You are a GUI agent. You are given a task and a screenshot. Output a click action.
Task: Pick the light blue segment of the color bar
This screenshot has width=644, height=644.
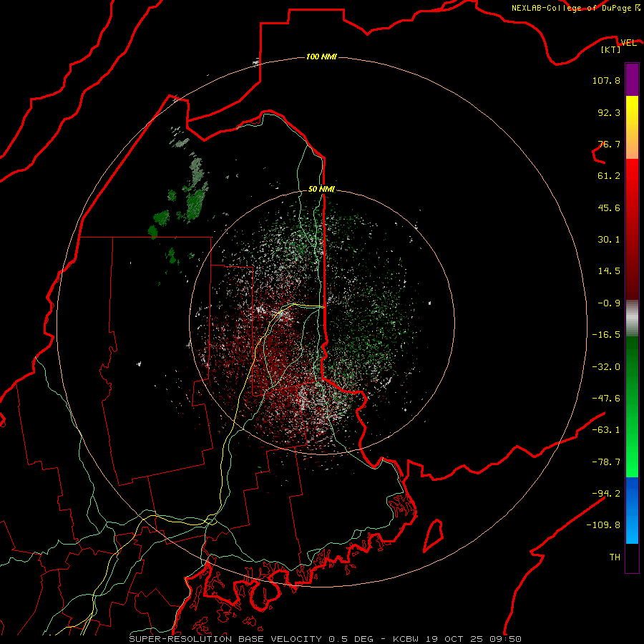click(632, 528)
